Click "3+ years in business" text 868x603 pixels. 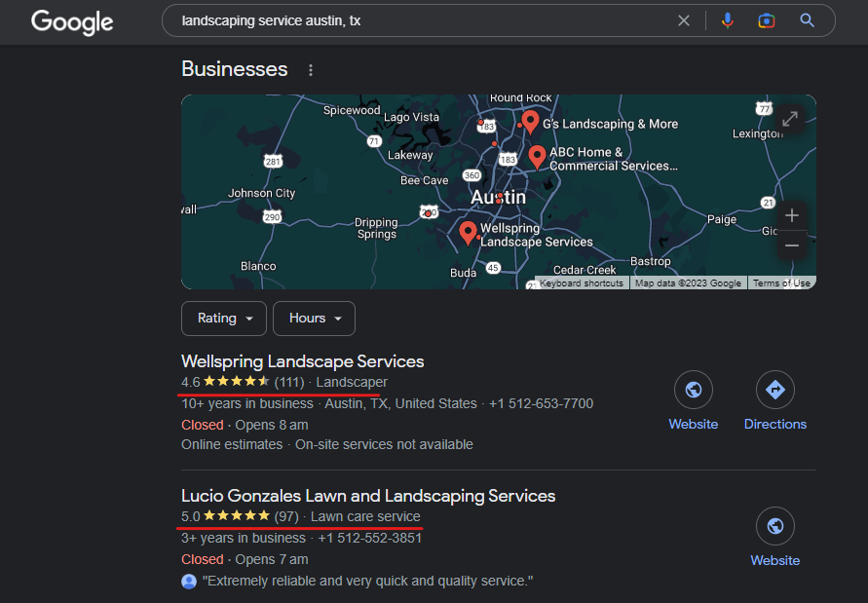[x=244, y=538]
